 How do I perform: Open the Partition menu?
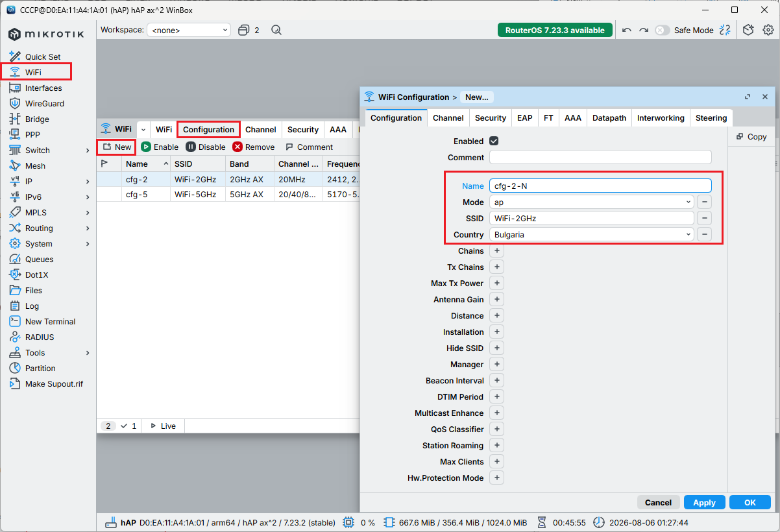click(40, 368)
